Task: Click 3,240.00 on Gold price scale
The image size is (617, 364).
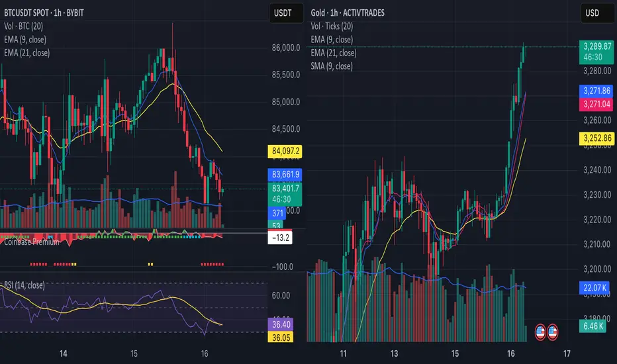Action: click(x=597, y=170)
